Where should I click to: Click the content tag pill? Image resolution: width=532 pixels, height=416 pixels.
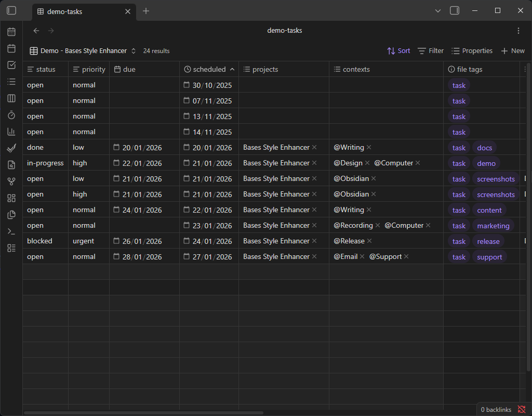[489, 210]
